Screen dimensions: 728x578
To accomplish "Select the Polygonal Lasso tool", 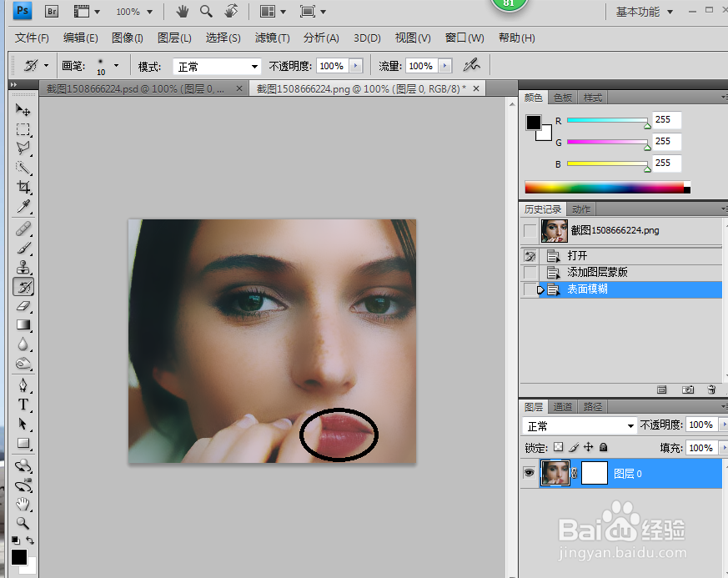I will [x=23, y=148].
